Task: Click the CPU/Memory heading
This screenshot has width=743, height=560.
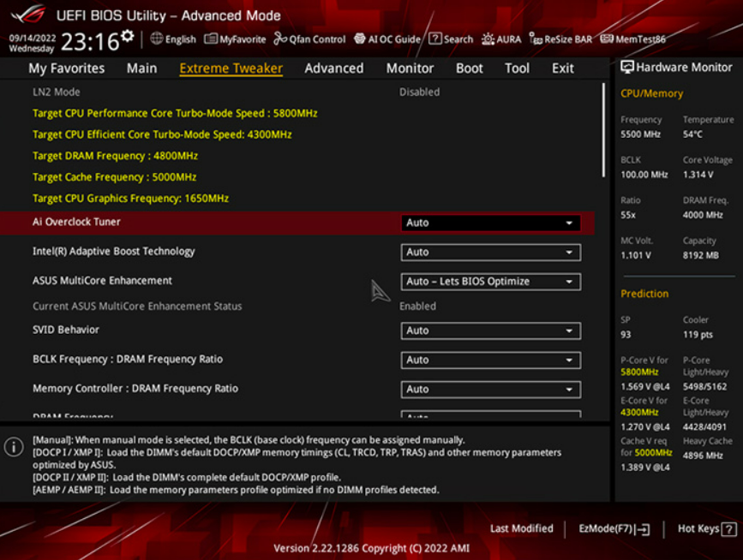Action: [651, 93]
